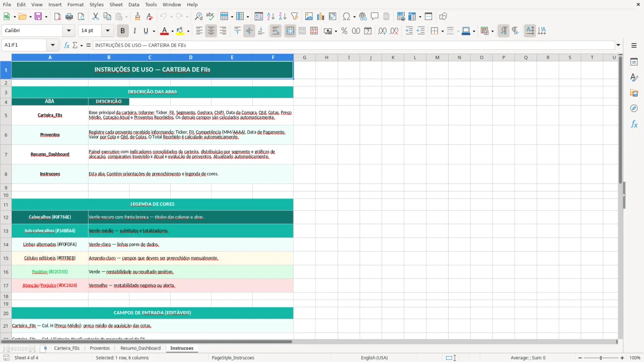The image size is (644, 362).
Task: Expand the Name Box dropdown
Action: point(53,45)
